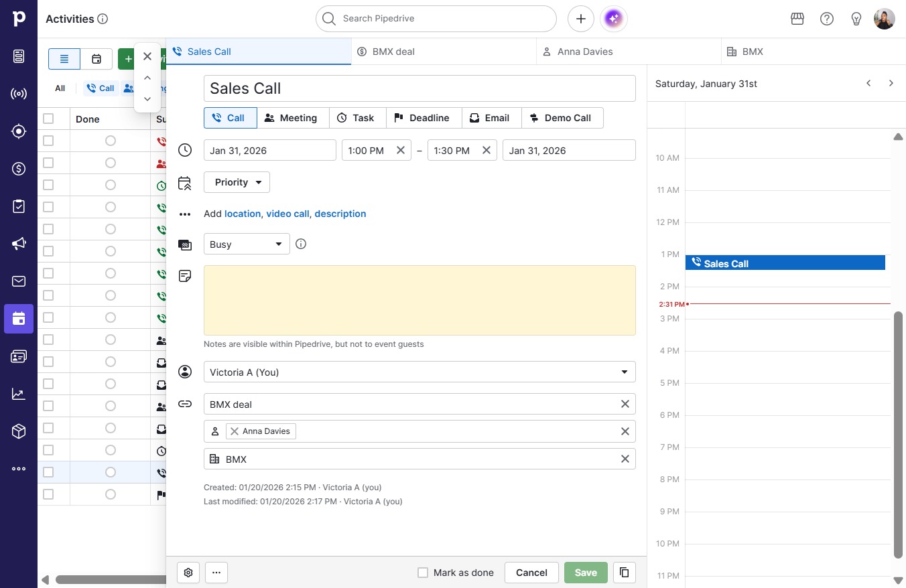Open Insights via the chart icon
This screenshot has width=906, height=588.
[19, 394]
